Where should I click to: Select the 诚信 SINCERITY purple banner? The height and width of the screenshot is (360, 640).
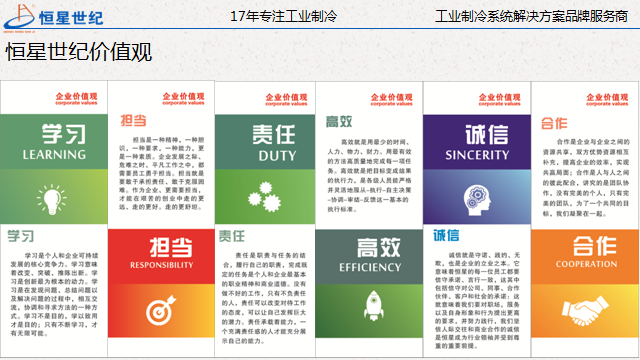477,142
